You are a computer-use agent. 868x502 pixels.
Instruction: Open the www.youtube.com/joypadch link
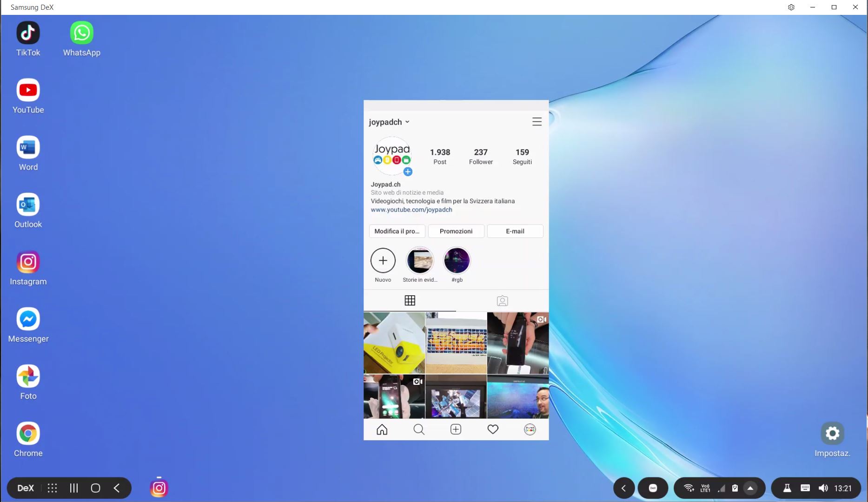tap(411, 210)
